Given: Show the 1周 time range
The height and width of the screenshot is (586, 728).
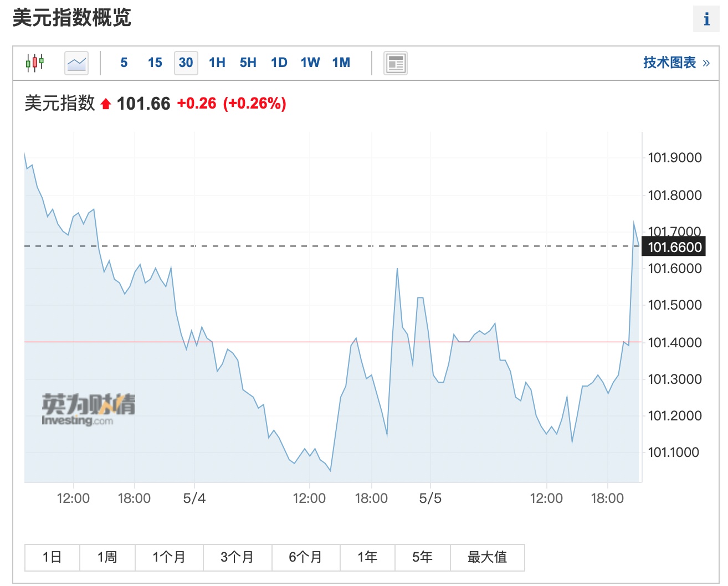Looking at the screenshot, I should [x=107, y=557].
